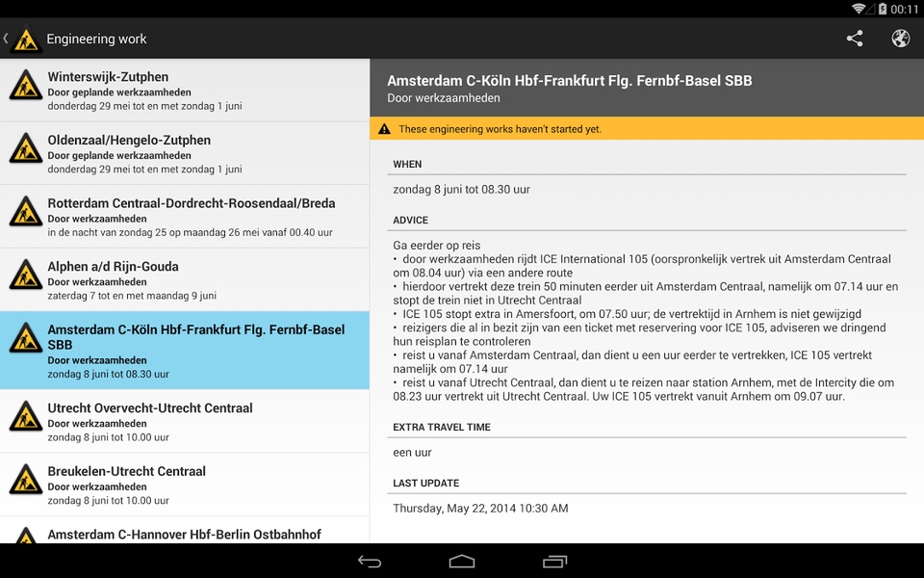Click the 'Thursday, May 22, 2014 10:30 AM' timestamp

coord(481,509)
